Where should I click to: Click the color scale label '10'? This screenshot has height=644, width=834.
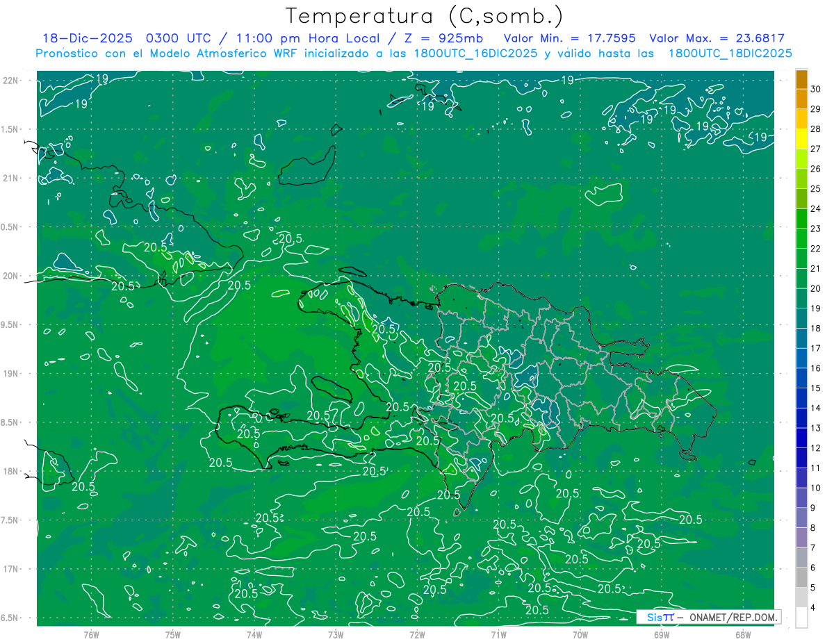(x=816, y=488)
